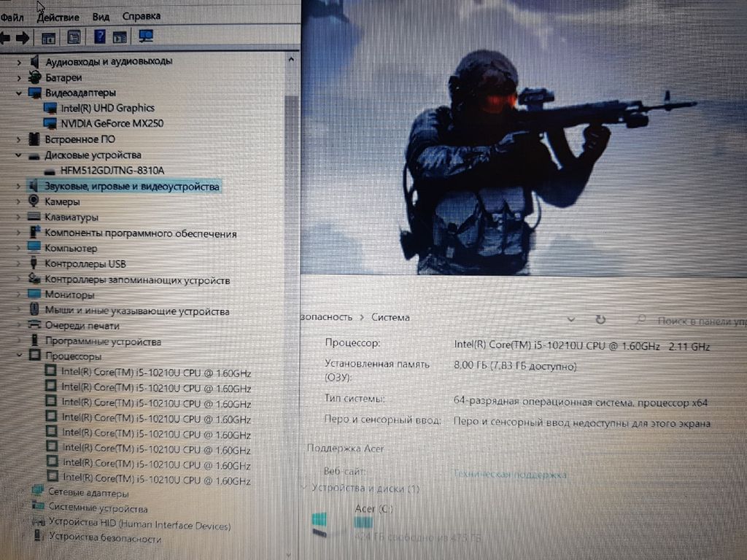The image size is (747, 560).
Task: Click the Встроенное ПО chip icon
Action: point(34,139)
